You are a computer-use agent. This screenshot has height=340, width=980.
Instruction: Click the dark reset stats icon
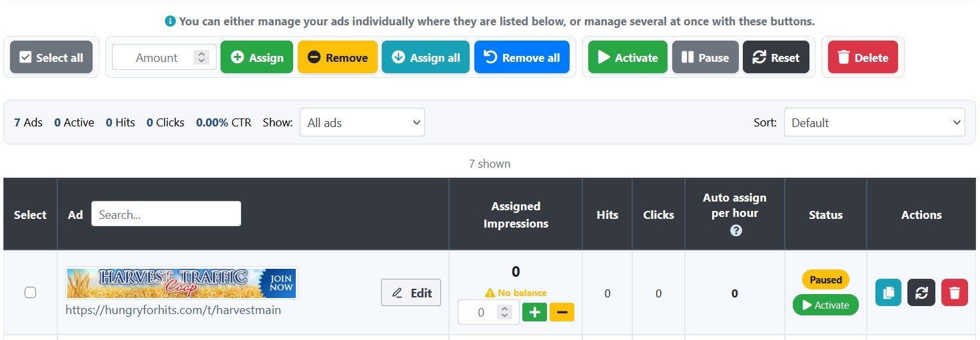(921, 293)
